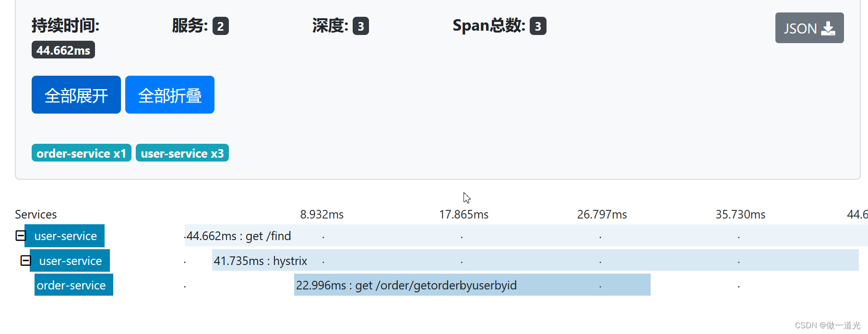Click the JSON download icon
Image resolution: width=868 pixels, height=334 pixels.
click(x=809, y=28)
